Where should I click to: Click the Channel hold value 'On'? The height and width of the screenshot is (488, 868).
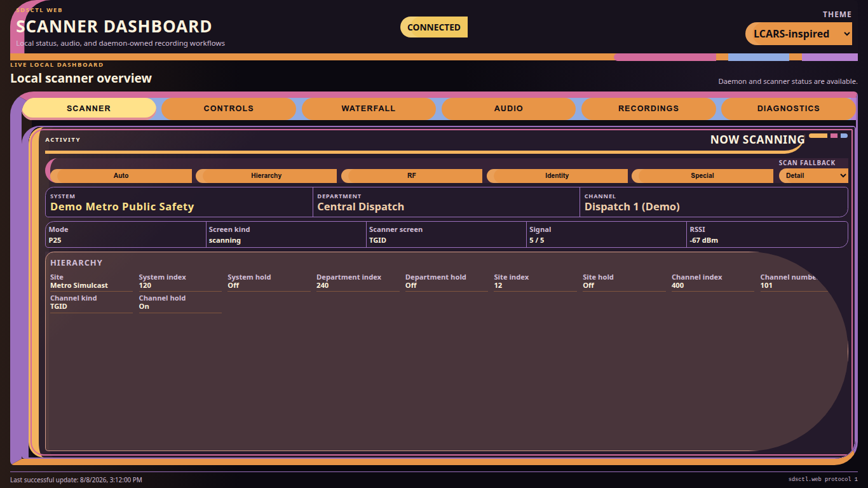(144, 306)
